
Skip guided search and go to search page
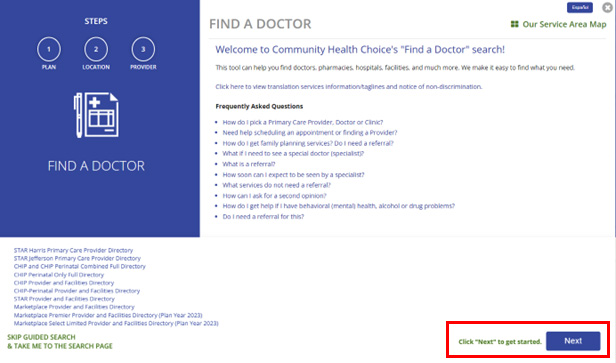point(60,341)
